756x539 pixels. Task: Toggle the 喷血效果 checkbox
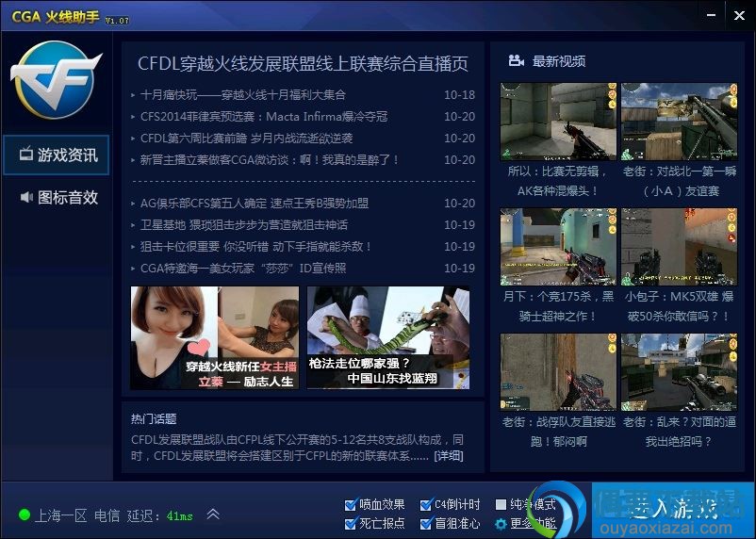click(x=351, y=505)
